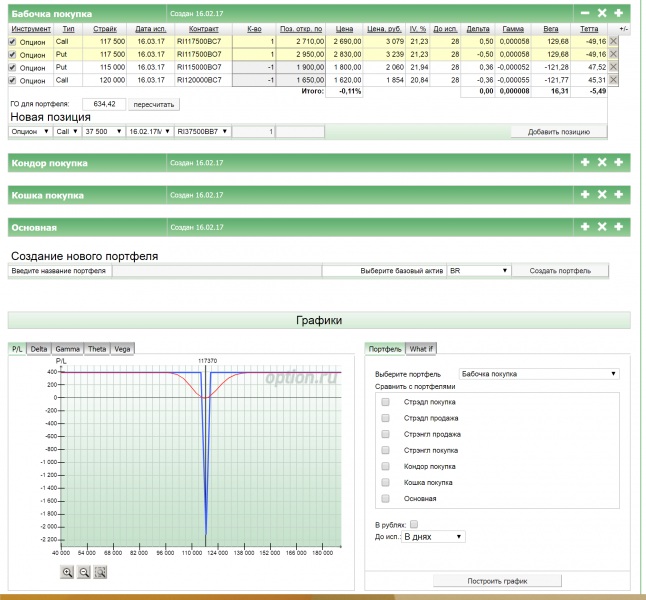Screen dimensions: 646x600
Task: Open the What if tab
Action: point(421,349)
